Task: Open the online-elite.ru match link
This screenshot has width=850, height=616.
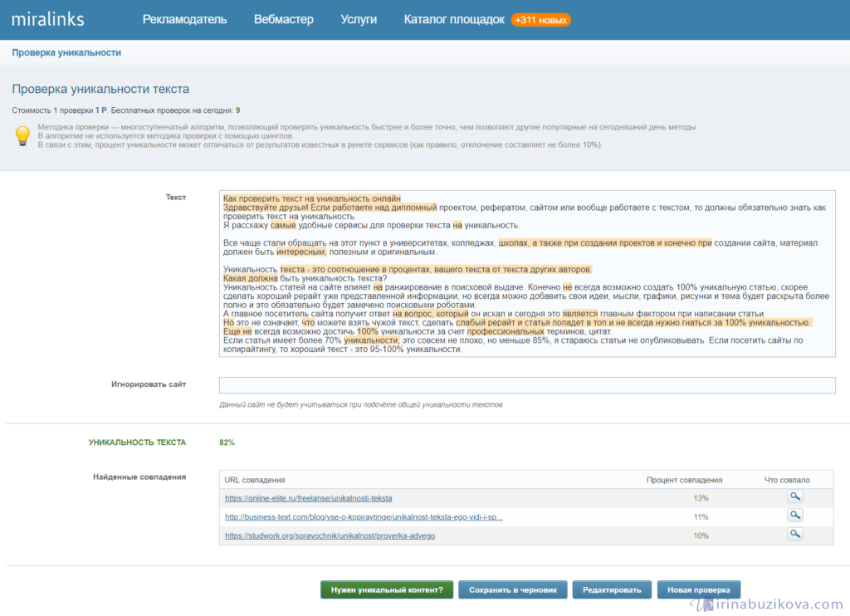Action: (x=308, y=498)
